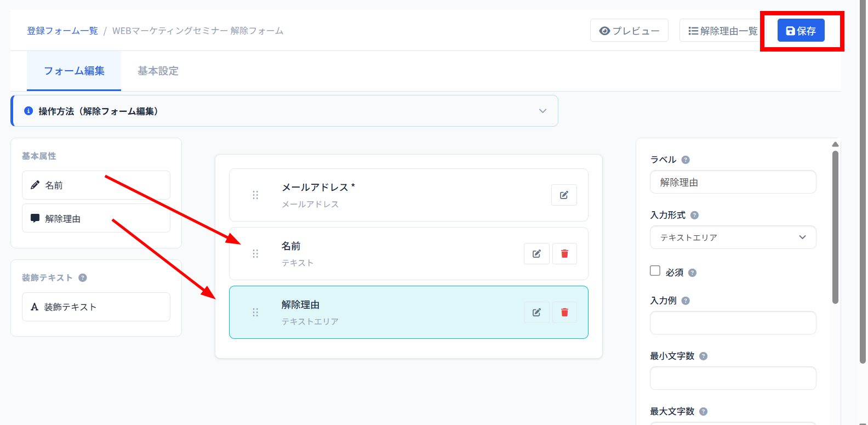The height and width of the screenshot is (425, 868).
Task: Delete the 解除理由 field with trash icon
Action: (x=564, y=313)
